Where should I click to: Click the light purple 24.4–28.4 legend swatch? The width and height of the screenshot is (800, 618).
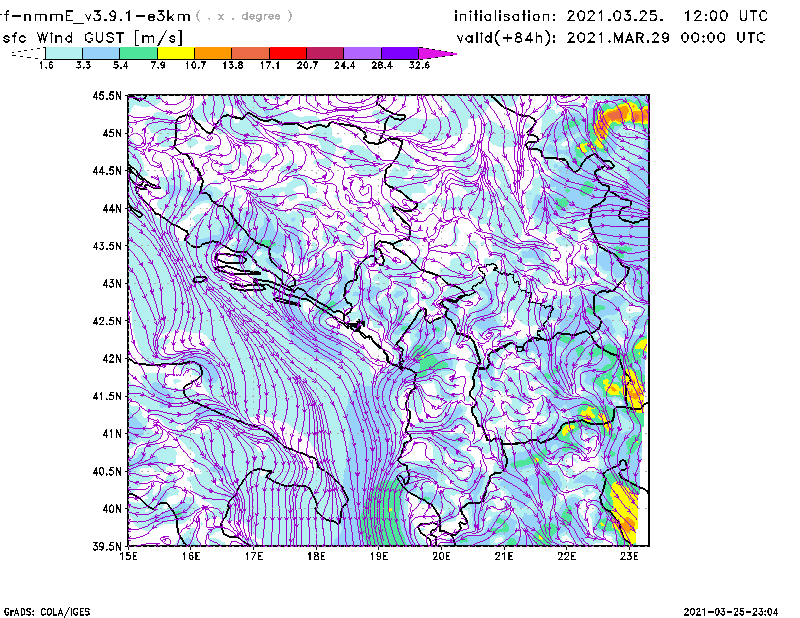click(x=363, y=53)
